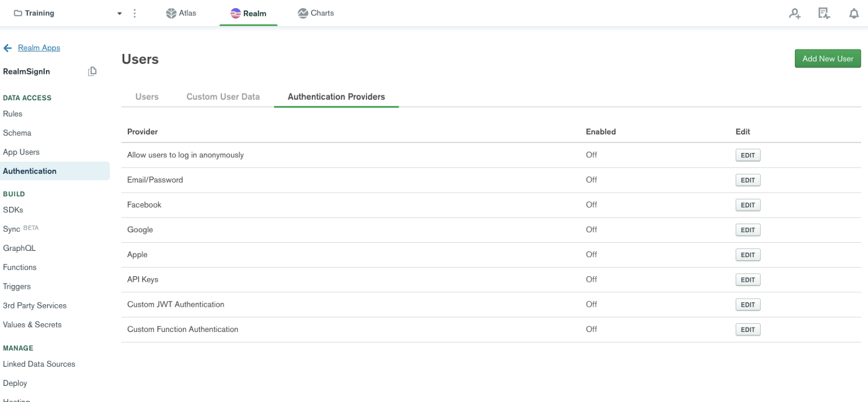Select Authentication in the sidebar
Screen dimensions: 868x402
pos(55,171)
